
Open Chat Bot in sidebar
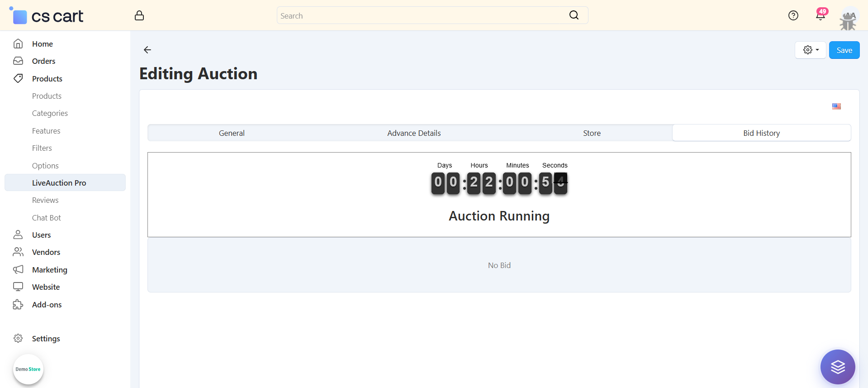46,218
